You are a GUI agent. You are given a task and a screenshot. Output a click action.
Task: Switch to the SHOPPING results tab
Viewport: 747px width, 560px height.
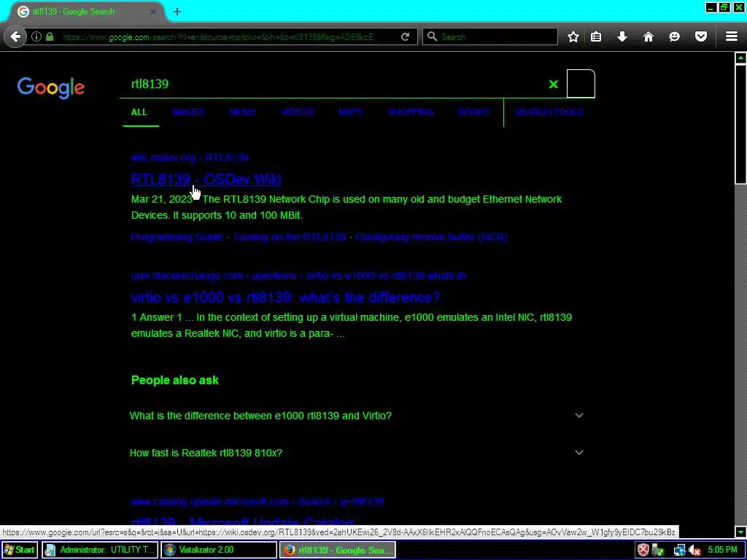point(411,112)
